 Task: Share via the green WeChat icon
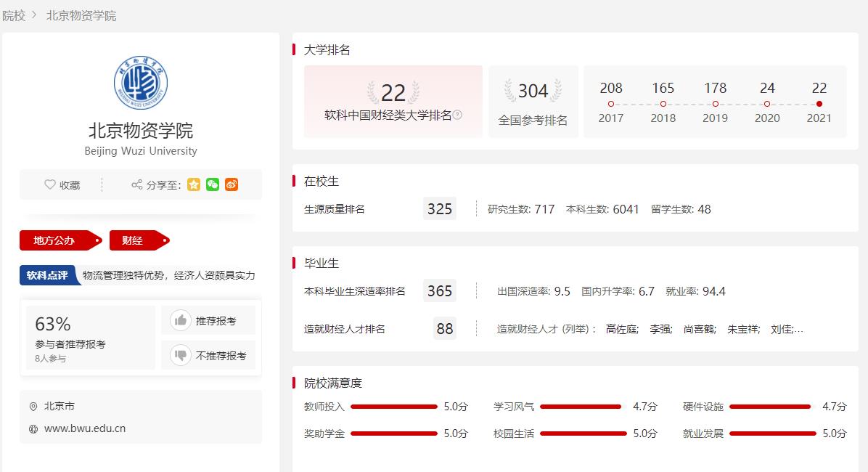pyautogui.click(x=213, y=184)
